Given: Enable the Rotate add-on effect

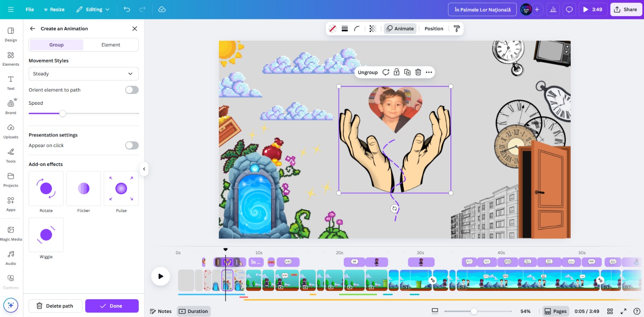Looking at the screenshot, I should tap(46, 189).
